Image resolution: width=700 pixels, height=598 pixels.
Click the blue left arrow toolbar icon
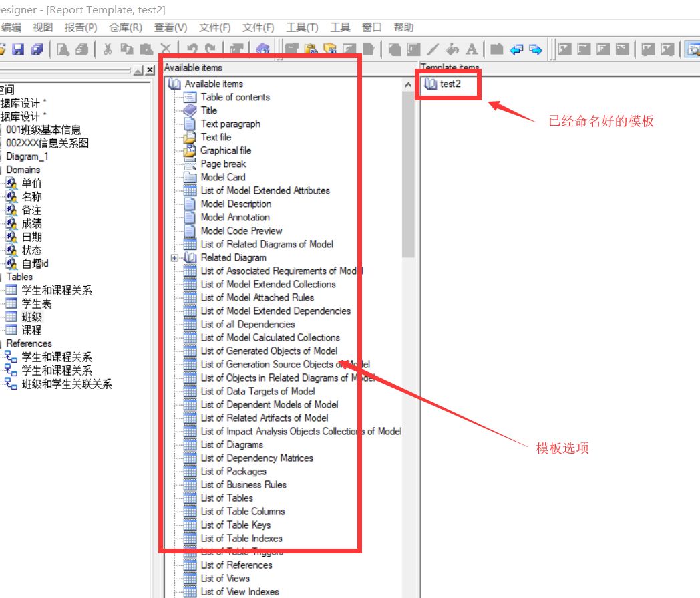click(x=516, y=49)
